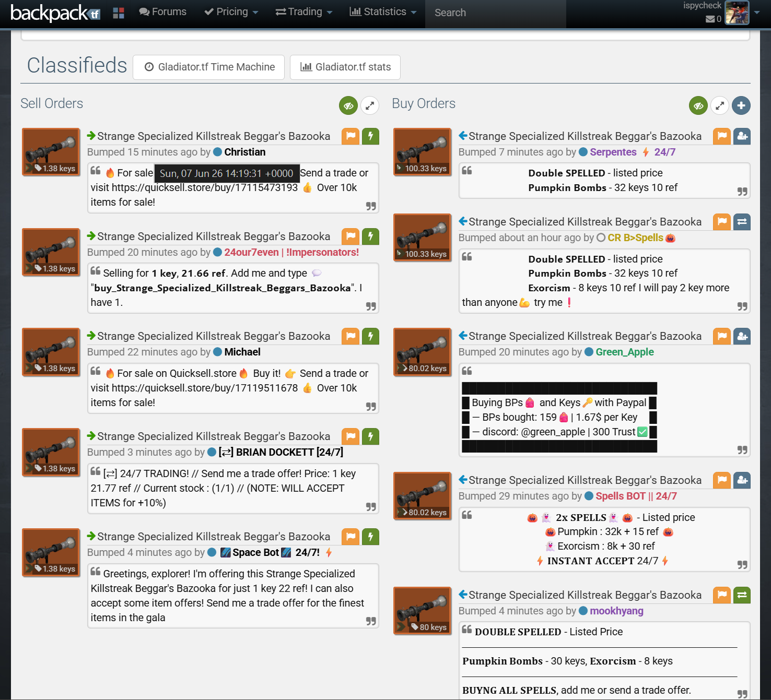771x700 pixels.
Task: Open item title on Christian's sell listing
Action: pos(214,136)
